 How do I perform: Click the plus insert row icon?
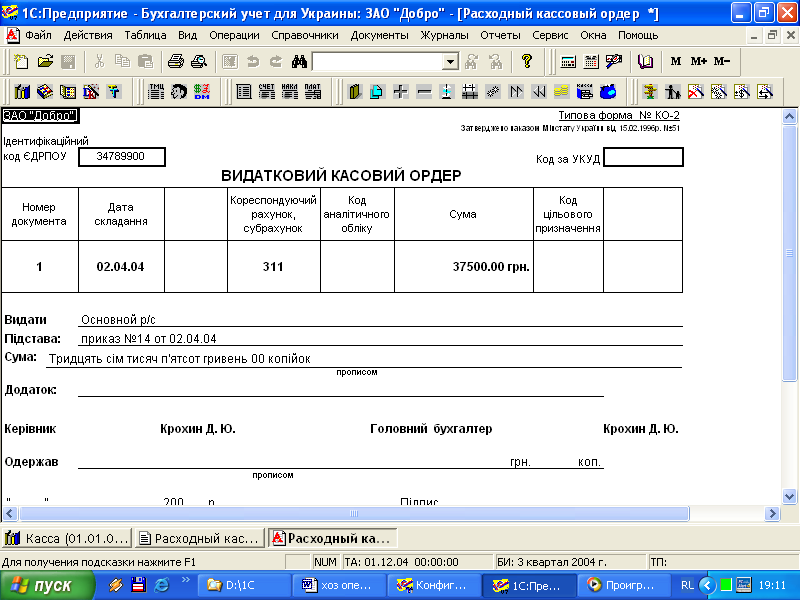coord(401,92)
